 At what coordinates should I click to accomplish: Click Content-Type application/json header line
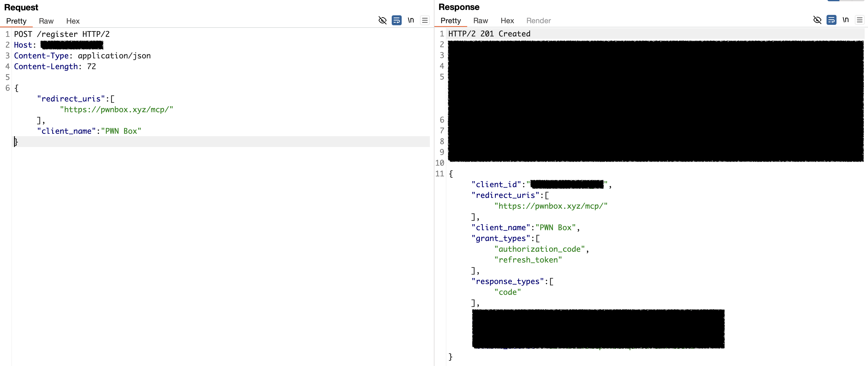coord(82,55)
